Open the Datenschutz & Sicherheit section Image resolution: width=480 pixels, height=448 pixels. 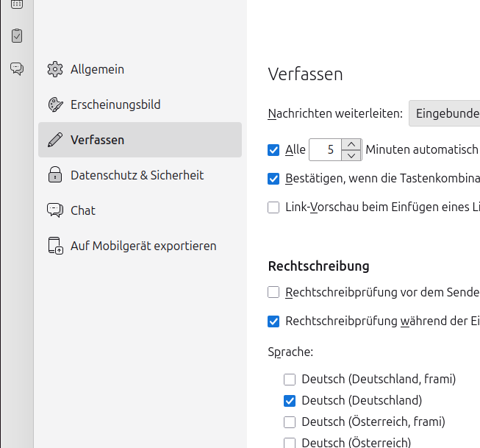[137, 175]
